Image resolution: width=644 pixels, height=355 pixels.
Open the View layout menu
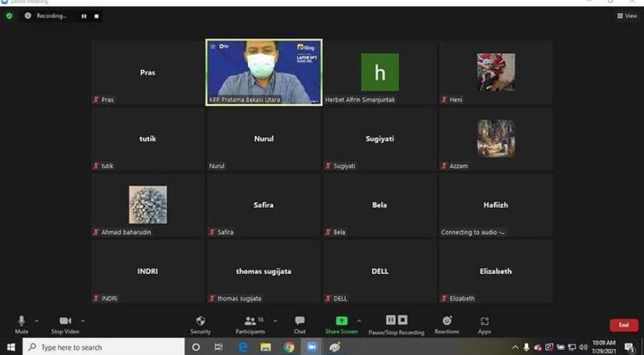click(627, 16)
